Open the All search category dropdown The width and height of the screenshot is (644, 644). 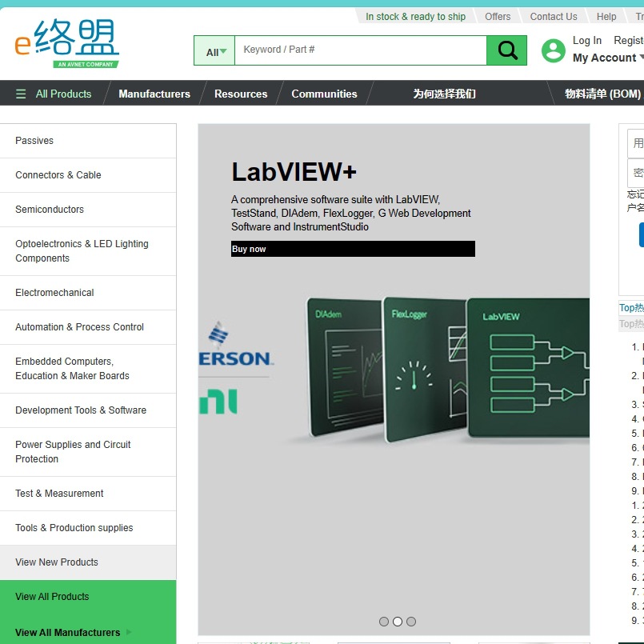[x=214, y=50]
